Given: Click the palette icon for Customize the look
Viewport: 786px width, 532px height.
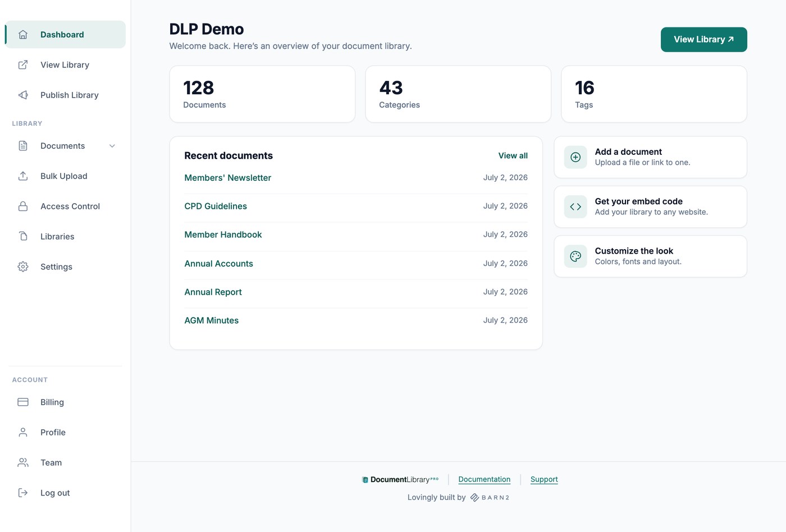Looking at the screenshot, I should pos(575,256).
